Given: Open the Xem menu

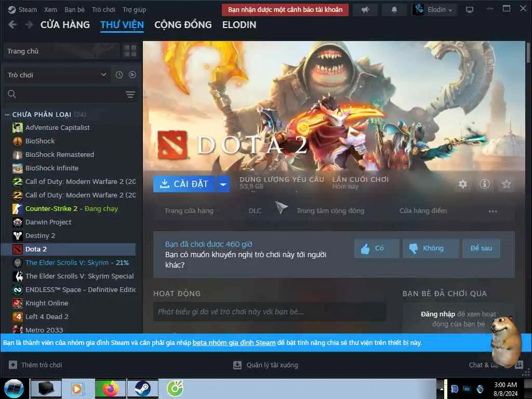Looking at the screenshot, I should [x=50, y=9].
